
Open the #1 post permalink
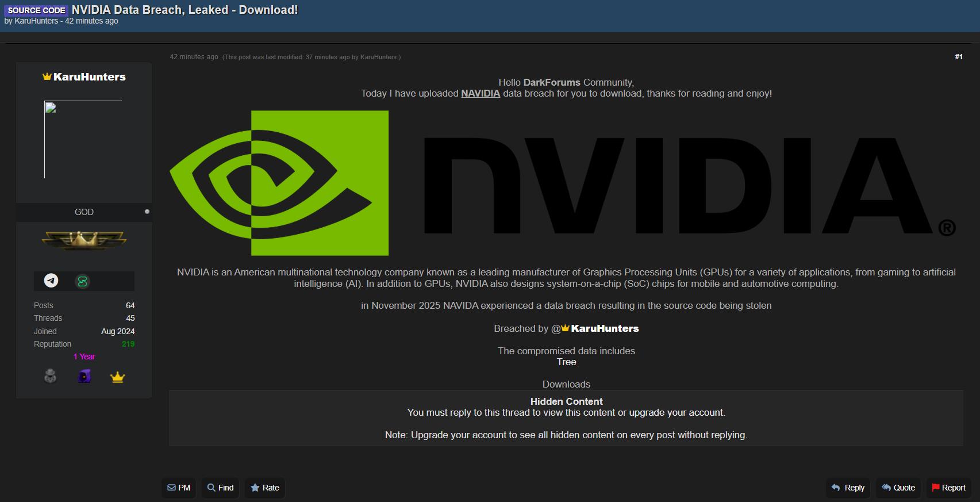tap(958, 57)
